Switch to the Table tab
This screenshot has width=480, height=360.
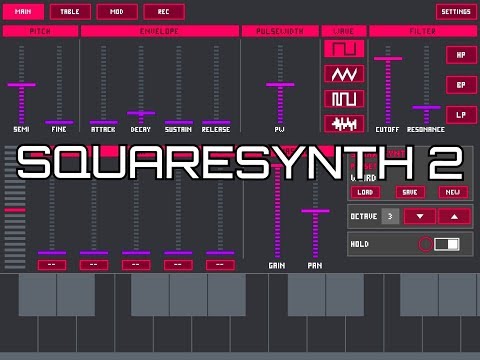tap(70, 12)
